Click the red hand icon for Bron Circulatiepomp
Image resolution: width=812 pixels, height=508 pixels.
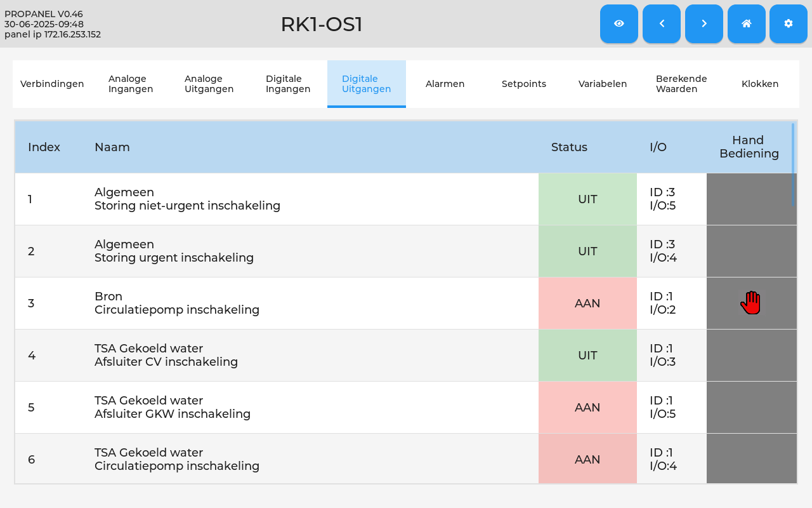(750, 303)
